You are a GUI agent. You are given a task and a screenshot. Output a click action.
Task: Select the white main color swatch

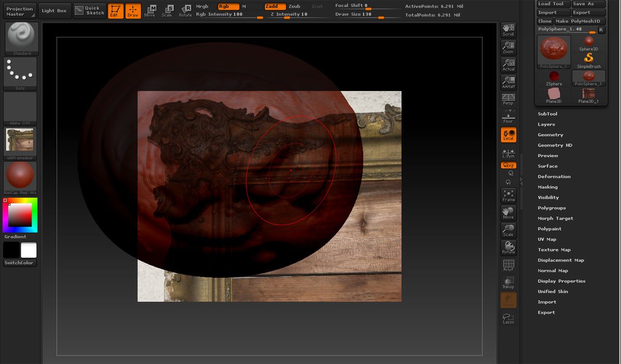tap(28, 250)
